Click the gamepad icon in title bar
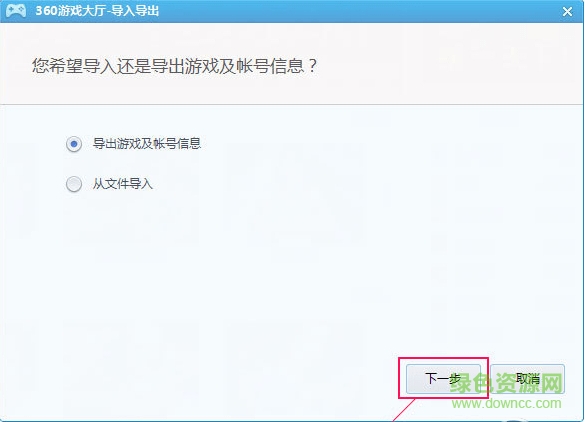 (x=16, y=10)
